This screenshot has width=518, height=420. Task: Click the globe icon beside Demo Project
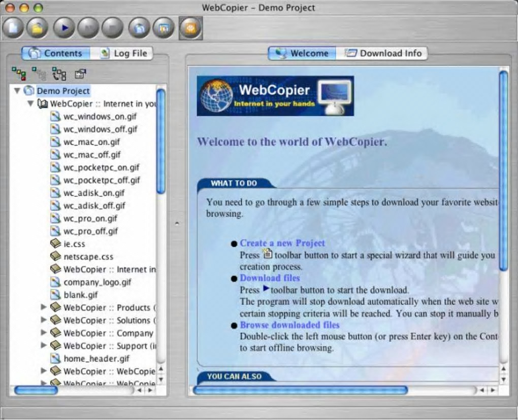pos(29,90)
